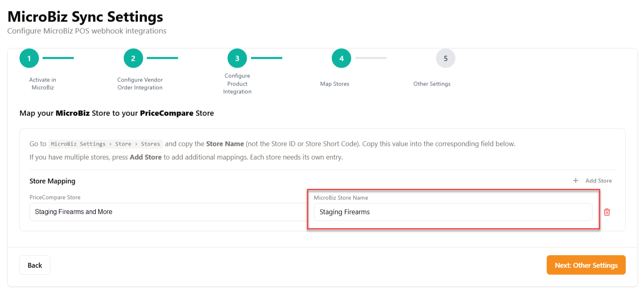The width and height of the screenshot is (644, 291).
Task: Click the MicroBiz Settings › Store › Stores path
Action: (x=105, y=144)
